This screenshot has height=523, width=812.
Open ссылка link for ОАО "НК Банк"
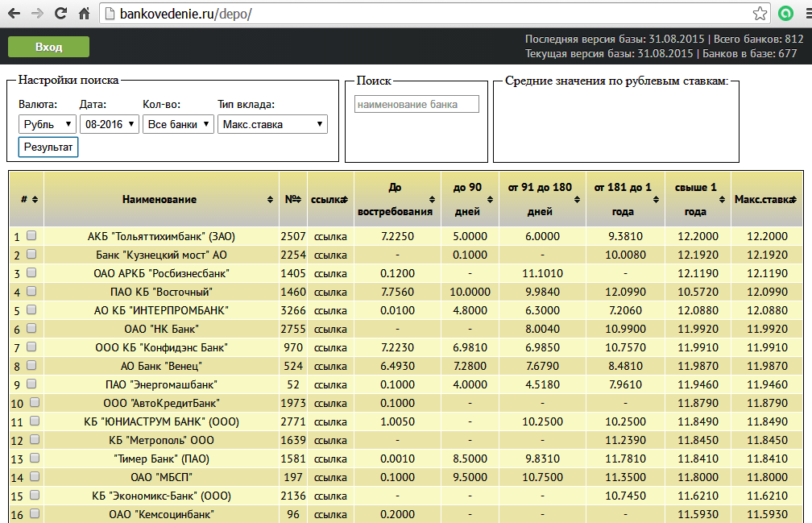click(x=330, y=330)
